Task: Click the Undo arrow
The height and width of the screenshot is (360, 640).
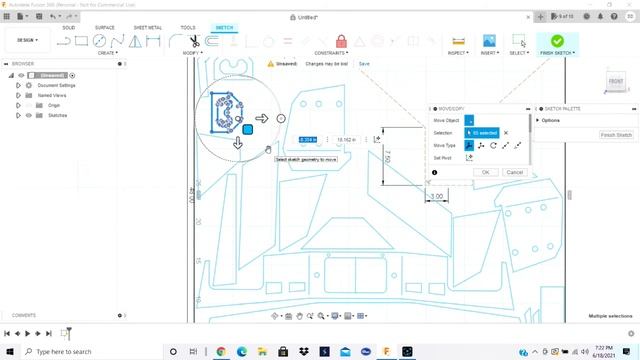Action: coord(53,16)
